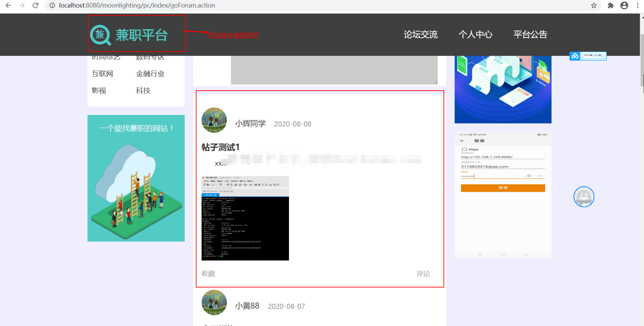Open the mobile login screenshot image
644x326 pixels.
pyautogui.click(x=503, y=195)
